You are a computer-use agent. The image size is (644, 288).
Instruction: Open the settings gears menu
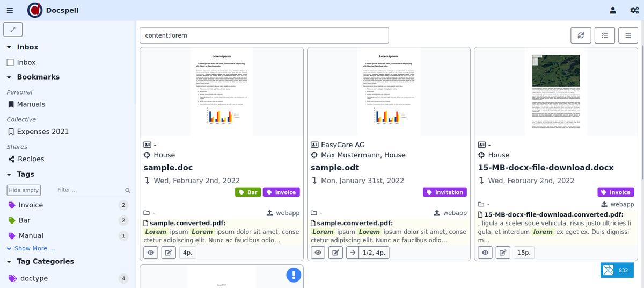[x=634, y=10]
